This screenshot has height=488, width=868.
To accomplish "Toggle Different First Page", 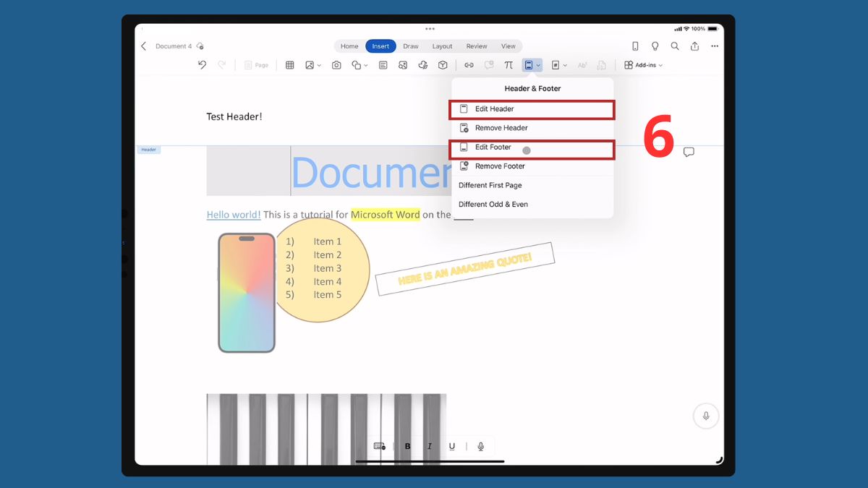I will pos(532,185).
